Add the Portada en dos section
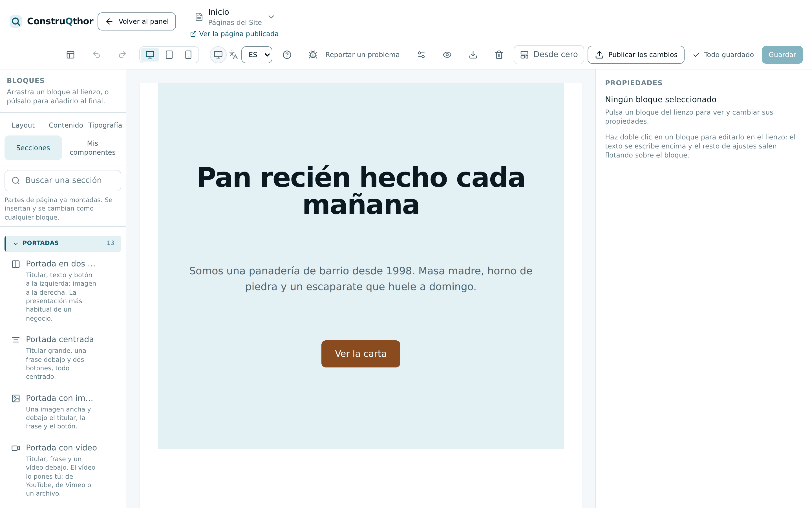Screen dimensions: 812x508 tap(63, 290)
